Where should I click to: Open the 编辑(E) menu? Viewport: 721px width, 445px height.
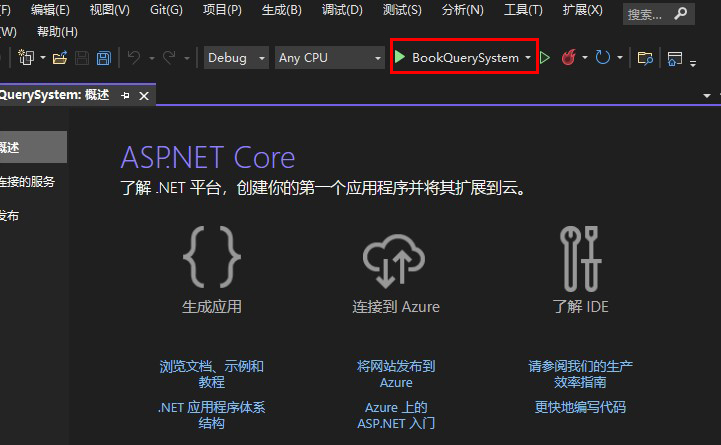coord(50,10)
